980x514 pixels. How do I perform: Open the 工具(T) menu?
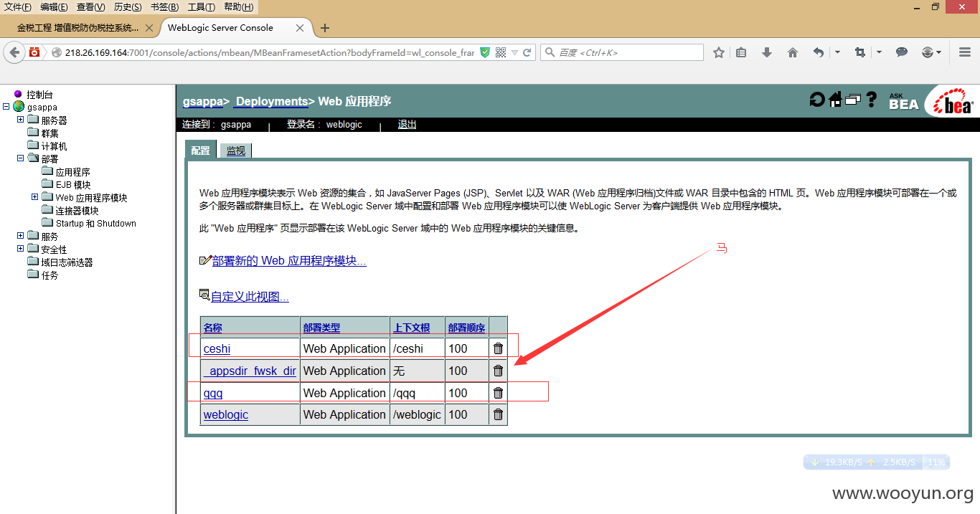(201, 7)
